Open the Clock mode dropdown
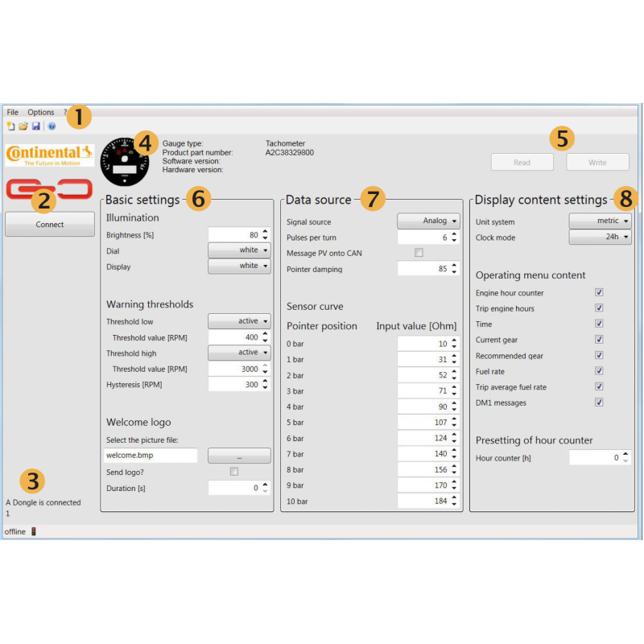The height and width of the screenshot is (644, 644). 600,237
